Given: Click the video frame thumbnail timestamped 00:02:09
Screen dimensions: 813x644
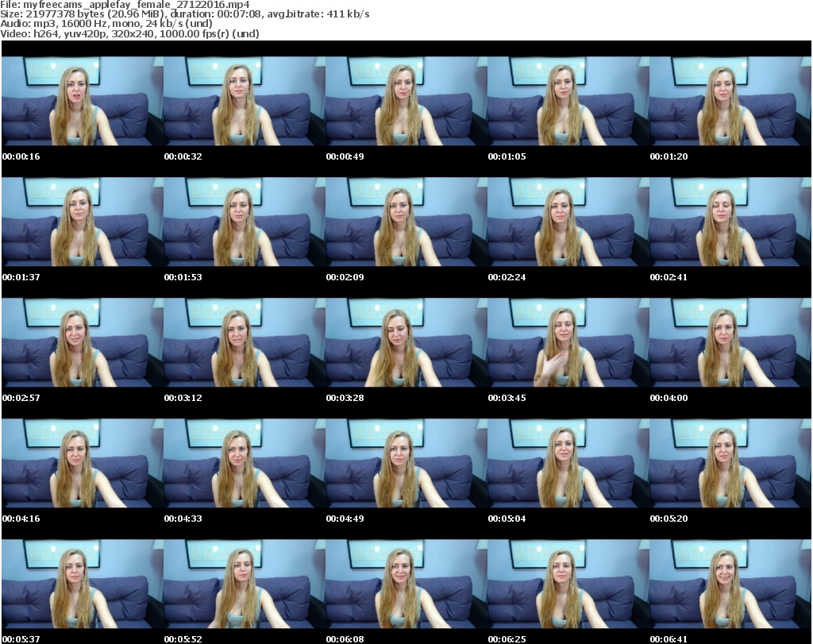Looking at the screenshot, I should (x=406, y=222).
